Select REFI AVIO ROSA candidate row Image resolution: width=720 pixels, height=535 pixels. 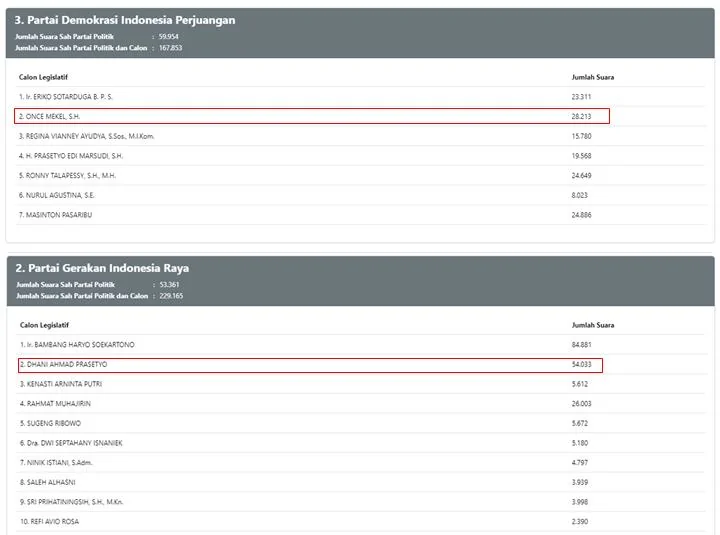click(361, 522)
